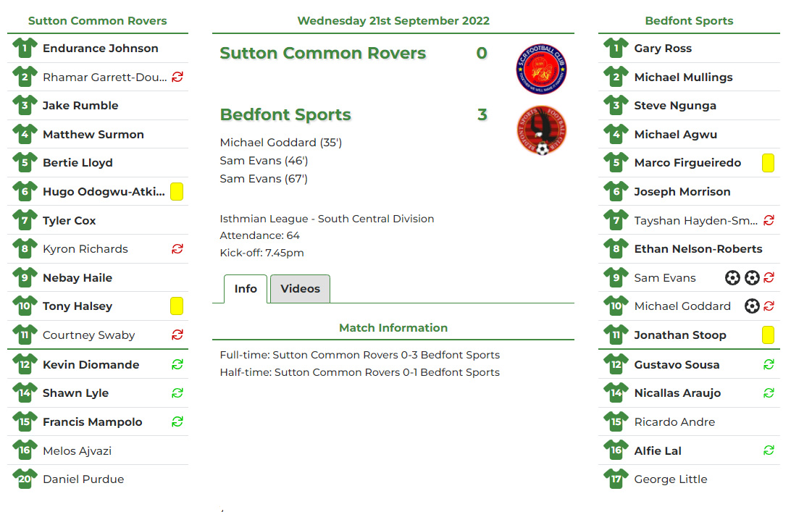Click Marco Firgueiredo's yellow card icon
Image resolution: width=812 pixels, height=512 pixels.
tap(769, 163)
